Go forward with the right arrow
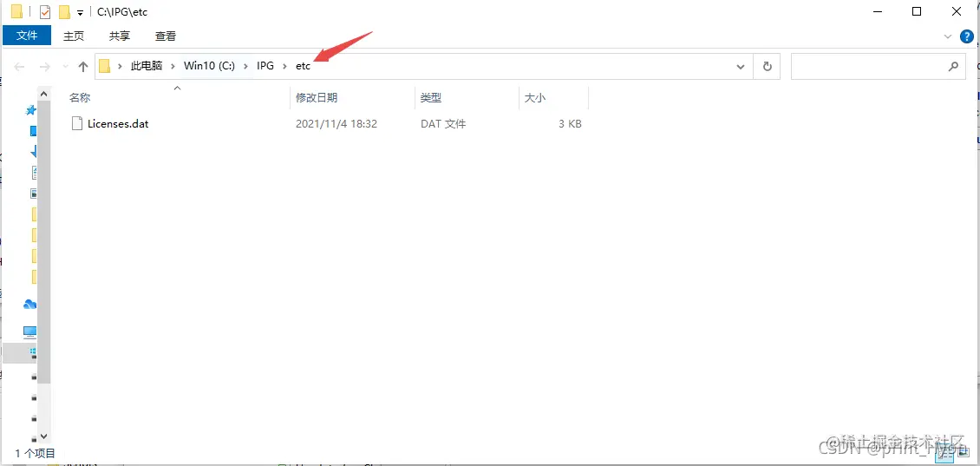The image size is (980, 466). pyautogui.click(x=45, y=66)
